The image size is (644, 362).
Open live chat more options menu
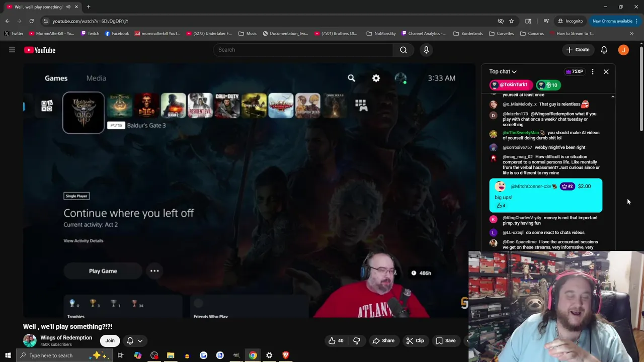pyautogui.click(x=593, y=71)
